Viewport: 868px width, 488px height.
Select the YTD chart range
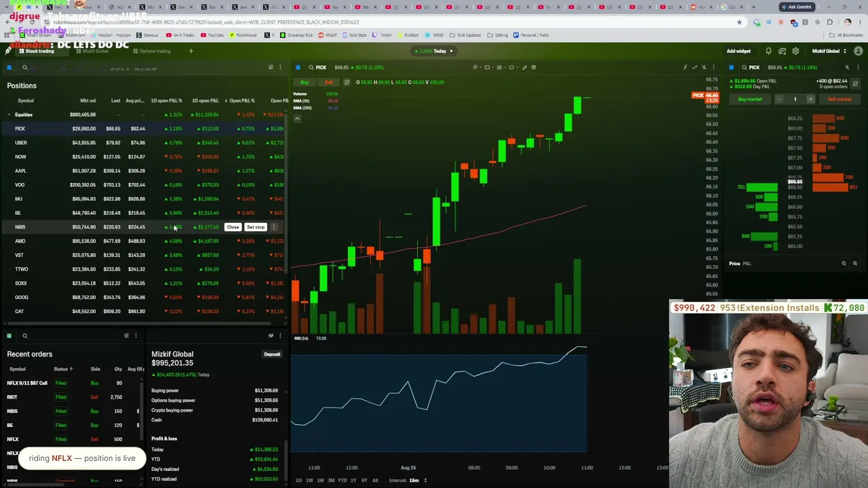[x=342, y=481]
